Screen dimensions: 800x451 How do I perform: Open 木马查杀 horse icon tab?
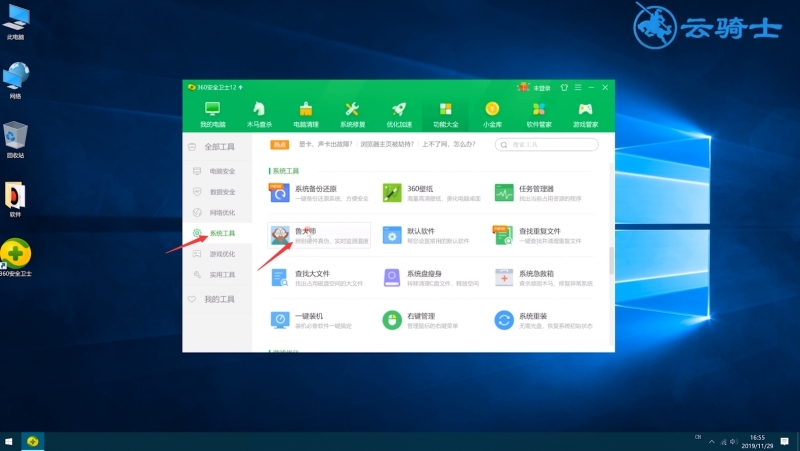pyautogui.click(x=259, y=114)
